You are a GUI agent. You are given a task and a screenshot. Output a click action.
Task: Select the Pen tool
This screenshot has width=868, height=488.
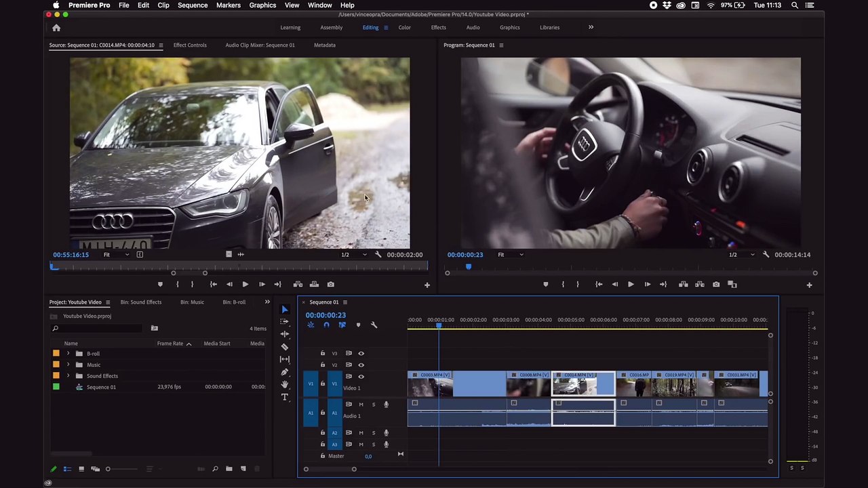(x=285, y=372)
